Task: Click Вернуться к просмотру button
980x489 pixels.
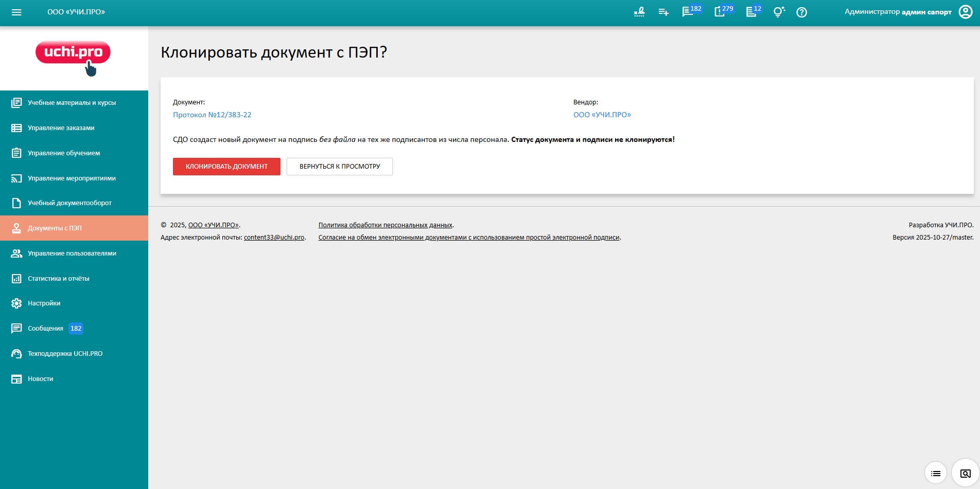Action: (340, 167)
